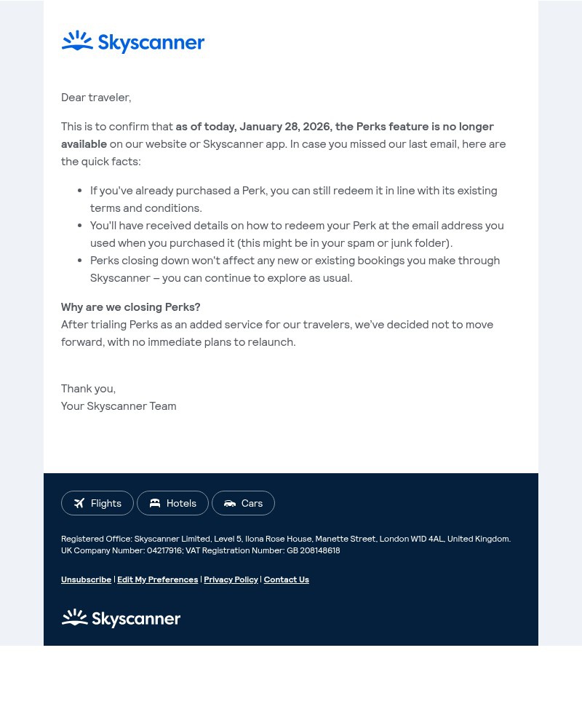Click the UK Company Number text

click(x=200, y=550)
